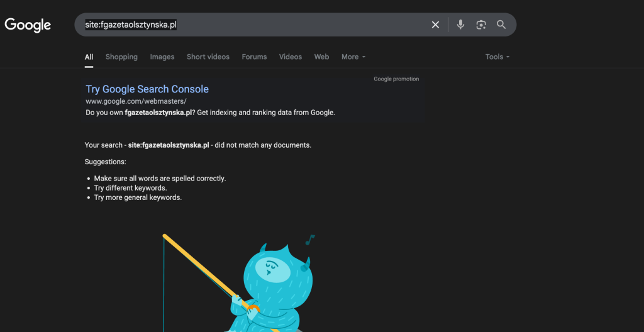
Task: Click 'did not match any documents' message
Action: coord(263,145)
